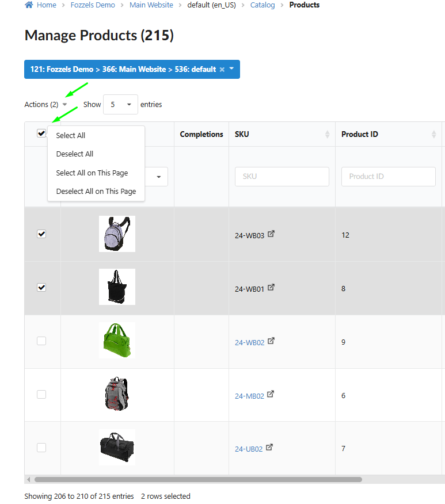Screen dimensions: 445x504
Task: Check the 24-UB02 duffel row checkbox
Action: (41, 448)
